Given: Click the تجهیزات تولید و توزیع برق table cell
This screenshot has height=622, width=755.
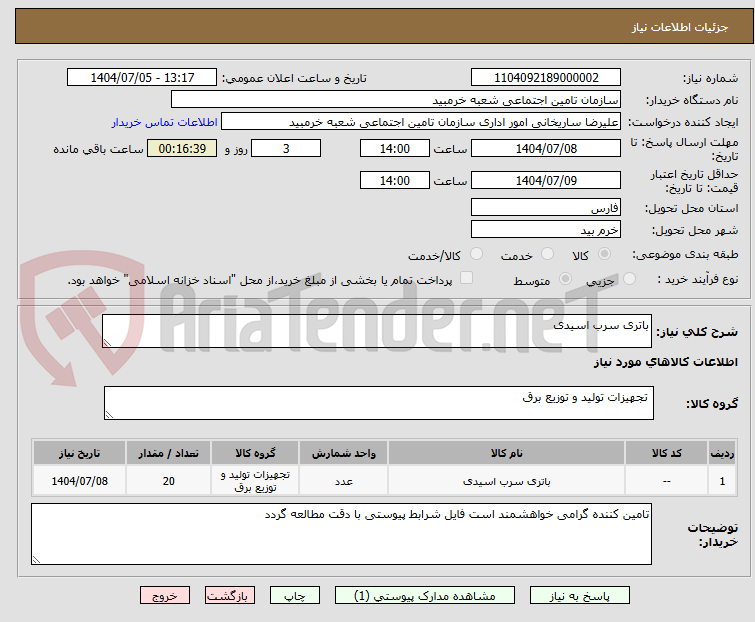Looking at the screenshot, I should [255, 481].
